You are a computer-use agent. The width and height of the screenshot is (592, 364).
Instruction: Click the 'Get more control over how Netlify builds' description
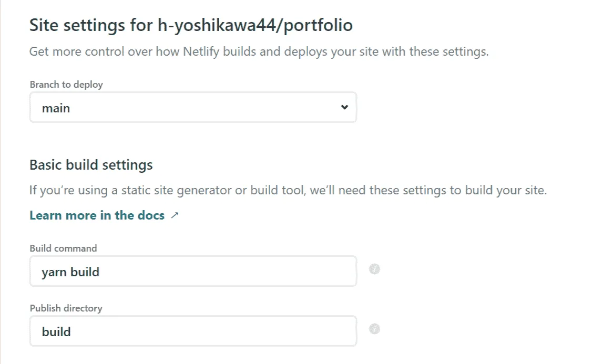pos(259,52)
